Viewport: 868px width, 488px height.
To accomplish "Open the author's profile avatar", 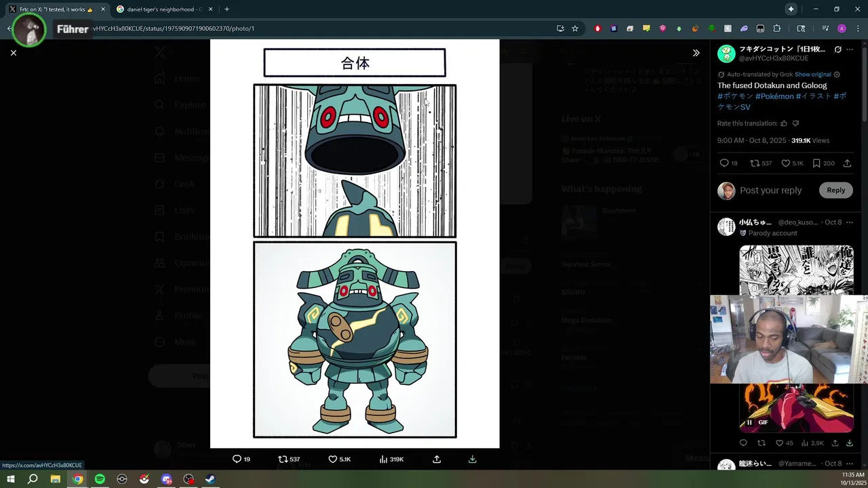I will (x=726, y=54).
